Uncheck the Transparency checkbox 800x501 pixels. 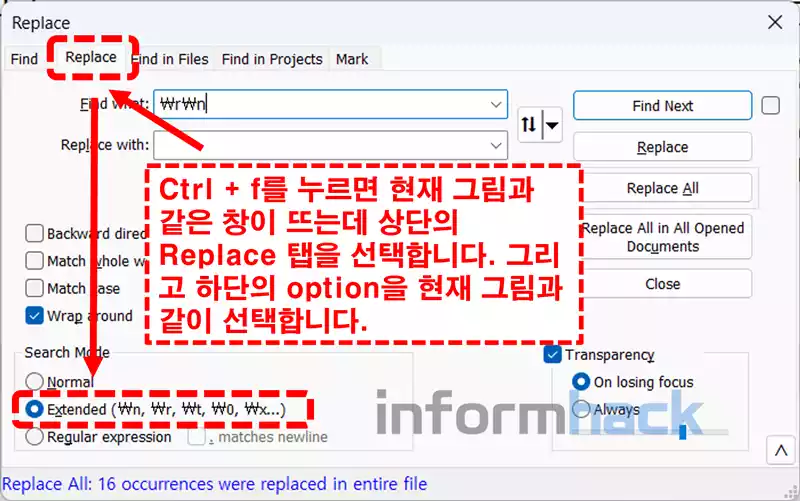point(553,354)
